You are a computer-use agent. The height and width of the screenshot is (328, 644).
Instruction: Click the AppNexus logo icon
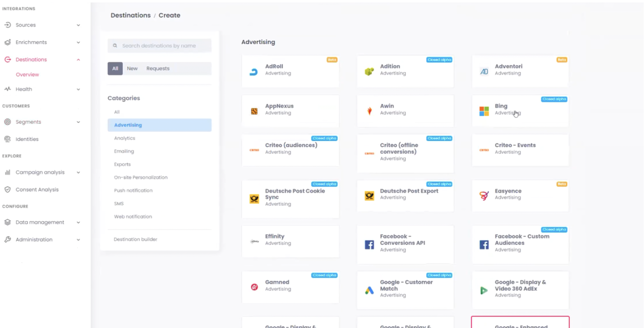pyautogui.click(x=254, y=111)
